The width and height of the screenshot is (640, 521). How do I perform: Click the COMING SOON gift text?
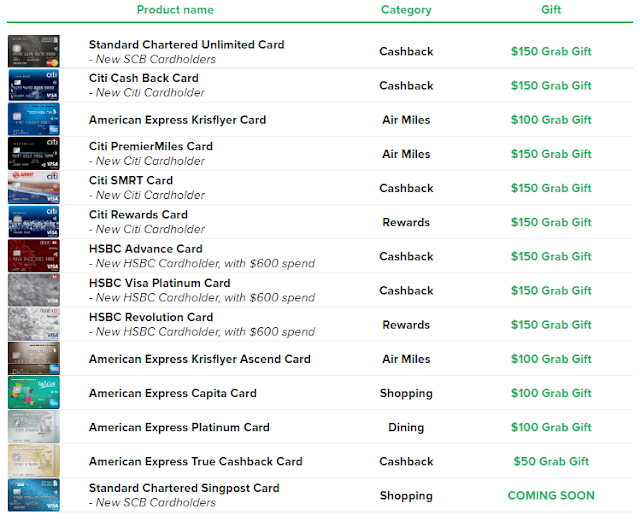pos(551,496)
